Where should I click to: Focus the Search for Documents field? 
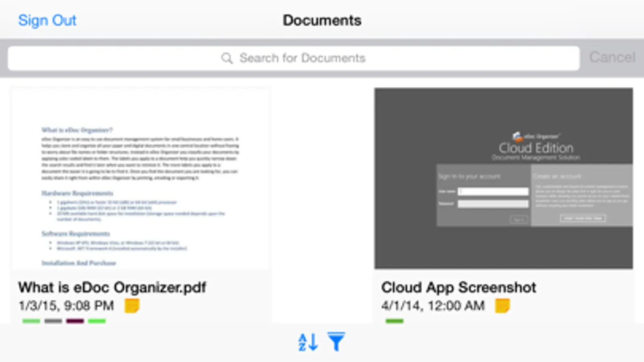(x=294, y=58)
